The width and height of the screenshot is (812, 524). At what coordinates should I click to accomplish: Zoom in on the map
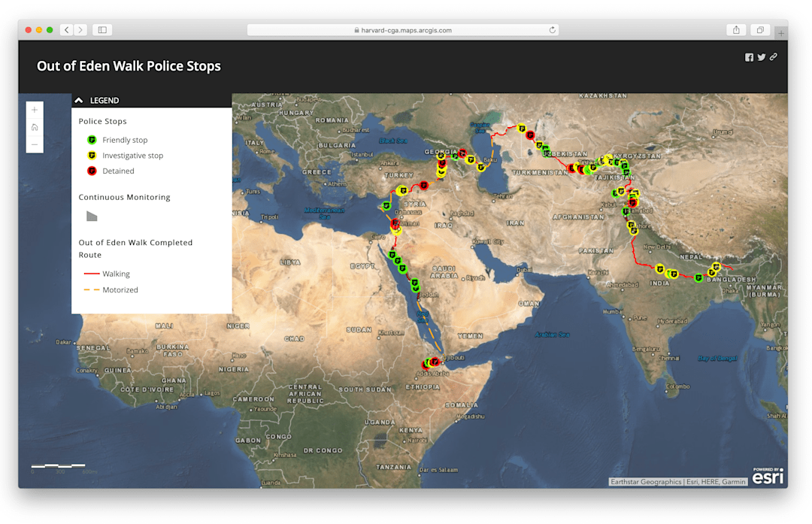click(35, 110)
